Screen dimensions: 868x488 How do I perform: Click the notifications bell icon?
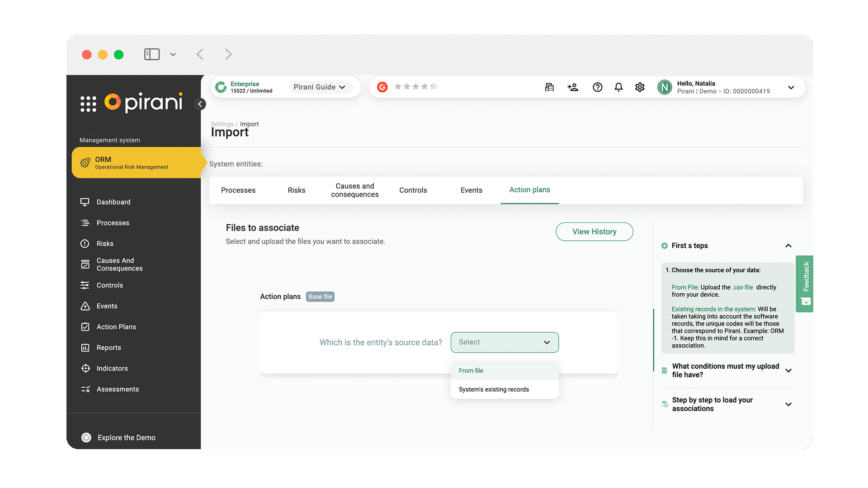pos(618,87)
